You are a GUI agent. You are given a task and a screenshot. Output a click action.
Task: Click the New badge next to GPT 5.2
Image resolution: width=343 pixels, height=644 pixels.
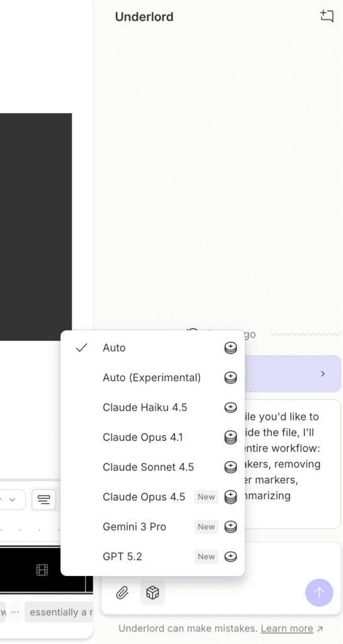click(206, 557)
